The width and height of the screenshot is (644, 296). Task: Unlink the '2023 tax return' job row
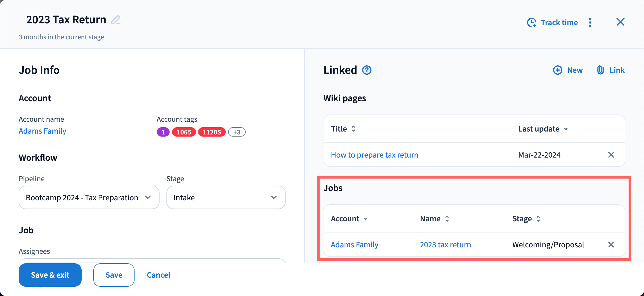pos(611,245)
